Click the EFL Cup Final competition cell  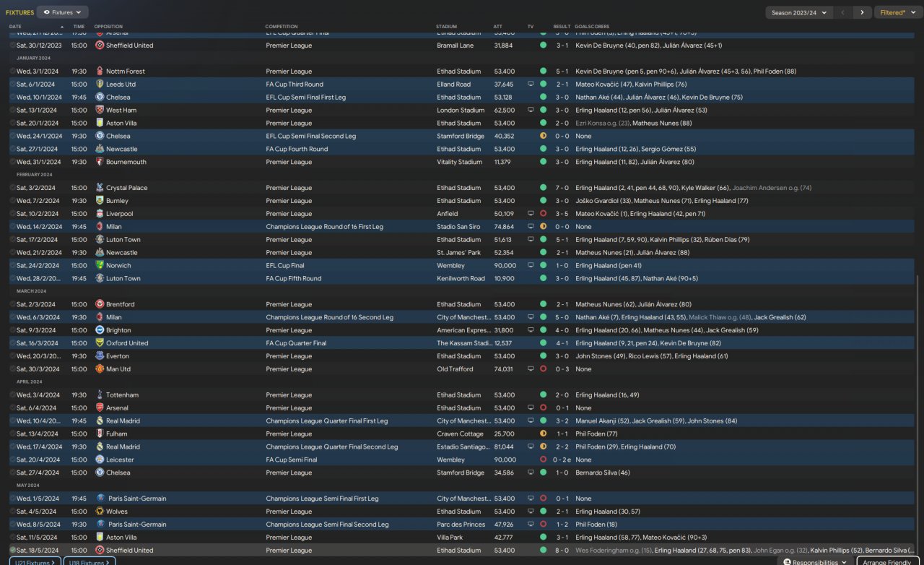coord(285,266)
